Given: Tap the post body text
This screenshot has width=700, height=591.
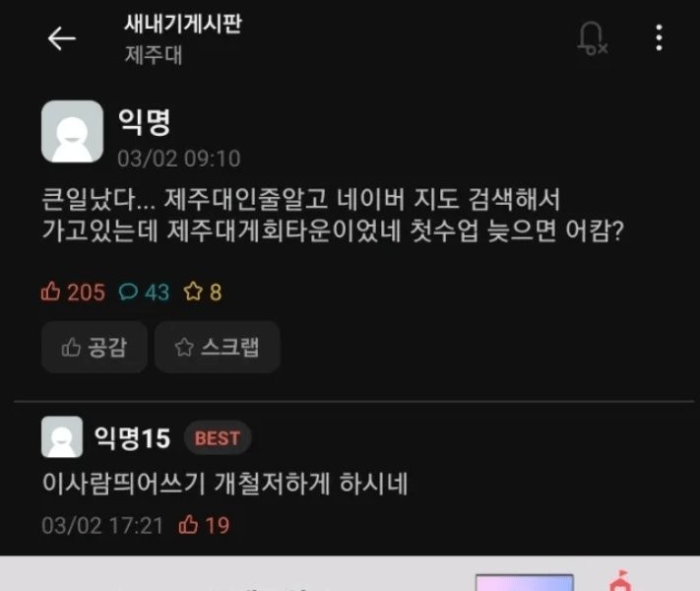Looking at the screenshot, I should [x=332, y=215].
